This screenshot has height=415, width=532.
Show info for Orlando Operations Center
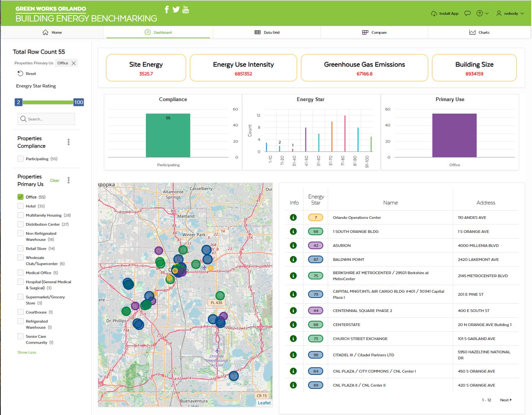[293, 217]
